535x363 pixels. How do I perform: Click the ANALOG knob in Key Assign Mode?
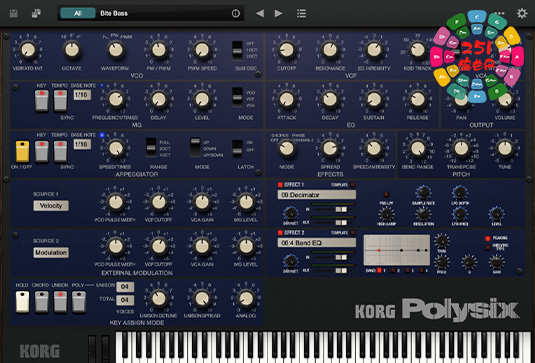pos(246,299)
